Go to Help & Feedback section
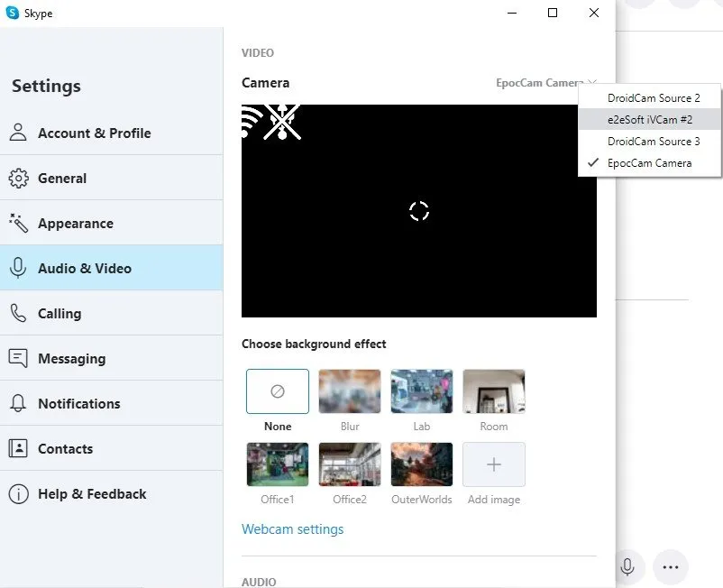Screen dimensions: 723x588 (91, 493)
